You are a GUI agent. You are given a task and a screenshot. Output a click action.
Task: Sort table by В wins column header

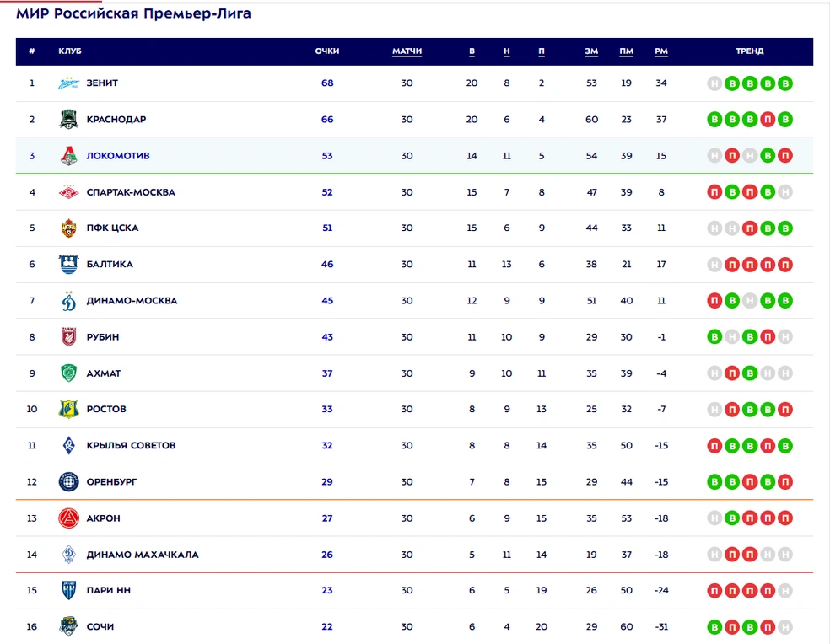(472, 51)
